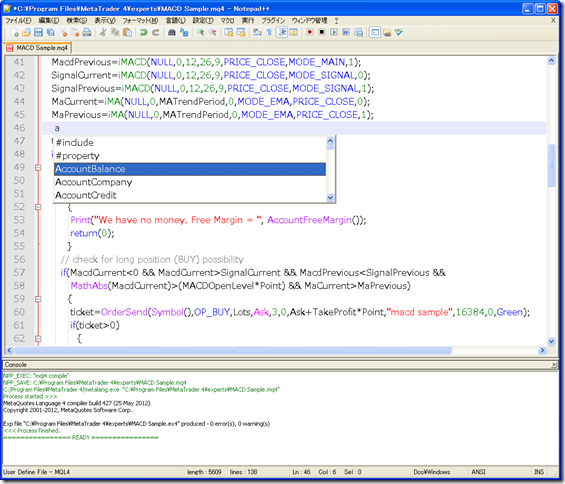This screenshot has height=484, width=565.
Task: Click the Zoom Out magnifier icon
Action: coord(213,33)
